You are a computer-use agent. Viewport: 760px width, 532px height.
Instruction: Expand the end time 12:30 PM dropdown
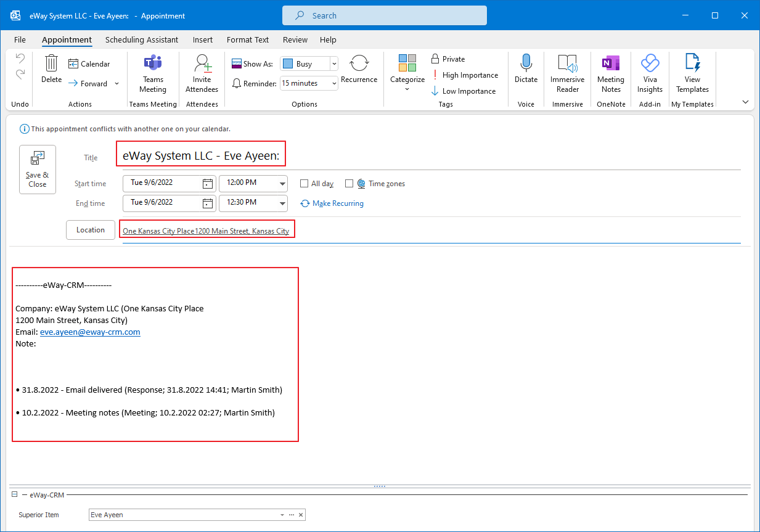click(282, 203)
